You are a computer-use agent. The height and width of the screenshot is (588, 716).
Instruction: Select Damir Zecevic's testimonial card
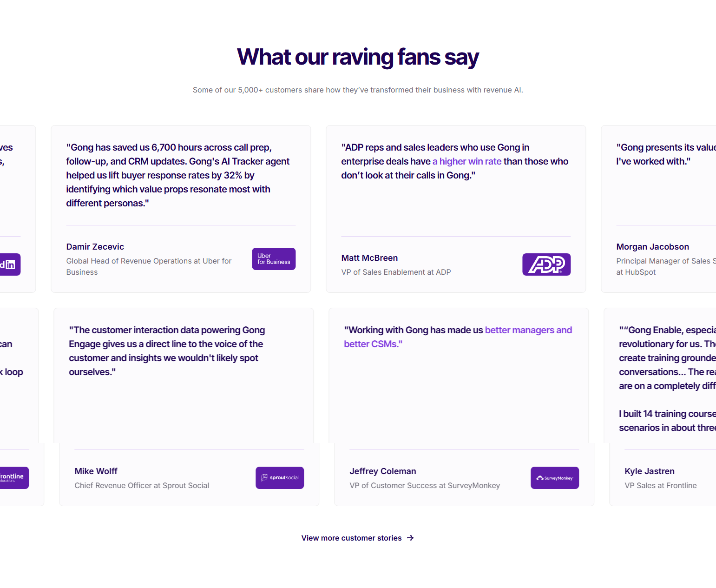pos(181,208)
